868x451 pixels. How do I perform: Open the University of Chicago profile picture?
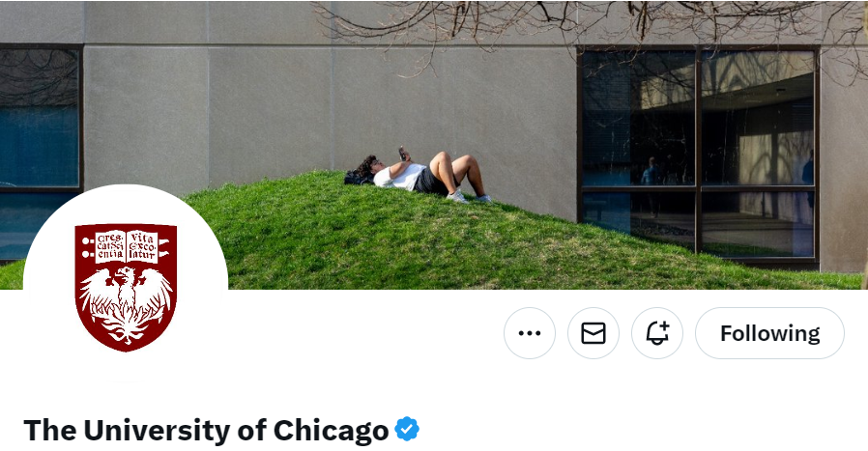pyautogui.click(x=126, y=287)
